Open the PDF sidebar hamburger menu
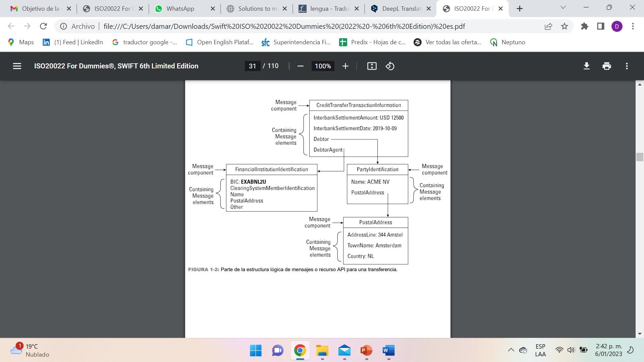The image size is (644, 362). pos(17,66)
